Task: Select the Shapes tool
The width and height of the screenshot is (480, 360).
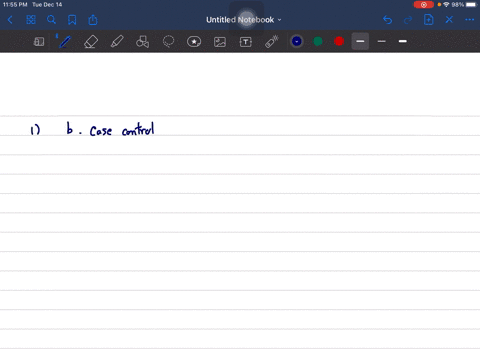Action: click(142, 42)
